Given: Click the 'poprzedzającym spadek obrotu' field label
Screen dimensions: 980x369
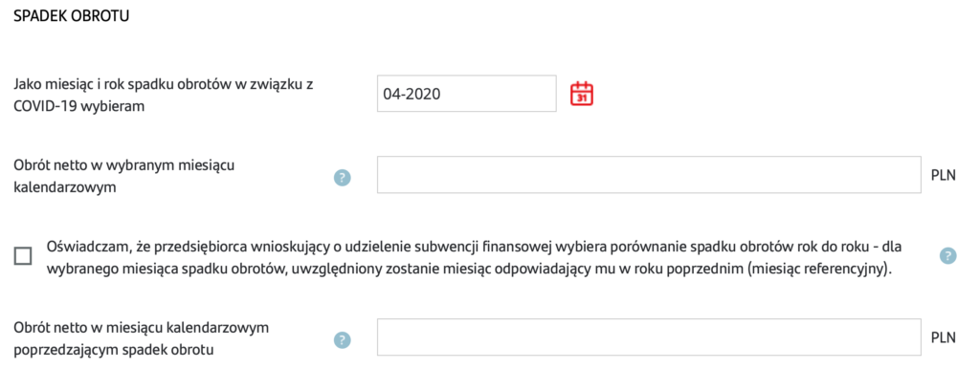Looking at the screenshot, I should 114,350.
